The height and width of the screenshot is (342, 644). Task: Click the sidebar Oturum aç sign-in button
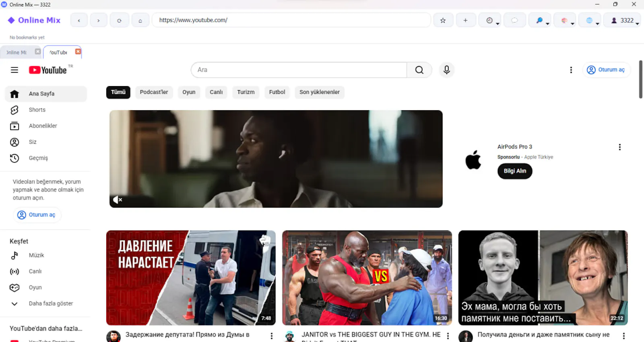(x=37, y=215)
